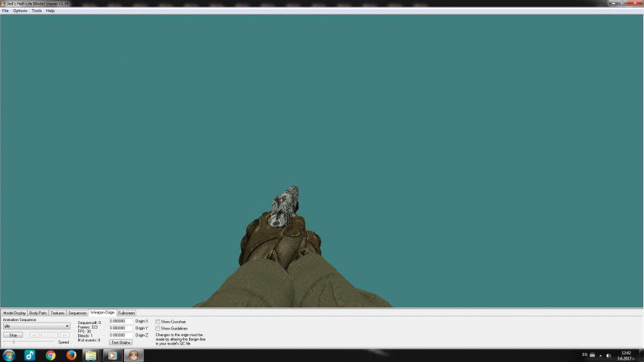Minimize the Model Viewer window
This screenshot has height=362, width=644.
coord(613,3)
